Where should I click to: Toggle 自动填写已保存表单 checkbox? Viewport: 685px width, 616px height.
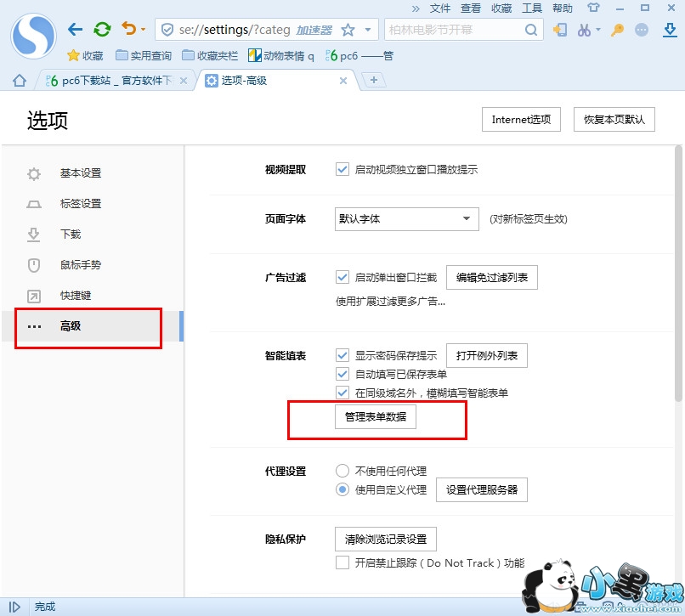point(342,374)
